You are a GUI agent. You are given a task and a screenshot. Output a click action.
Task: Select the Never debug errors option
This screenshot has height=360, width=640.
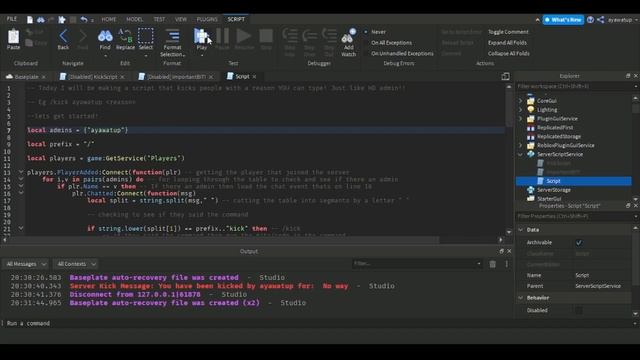click(375, 32)
